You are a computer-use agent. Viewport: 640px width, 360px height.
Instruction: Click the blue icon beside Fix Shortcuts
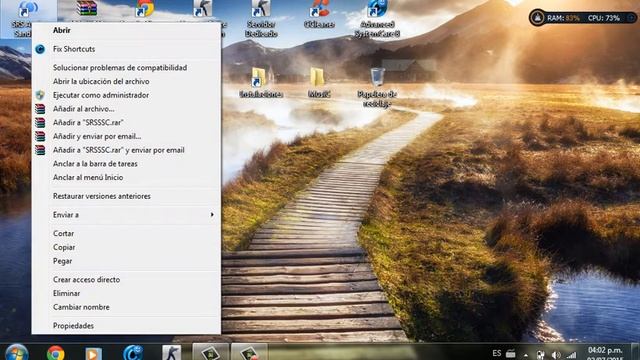pos(40,49)
